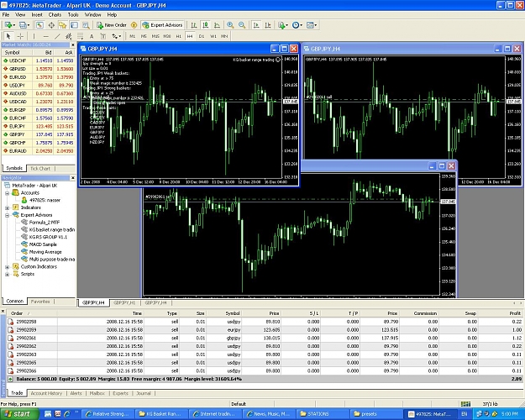Expand the Scripts tree node
This screenshot has width=525, height=420.
[7, 274]
